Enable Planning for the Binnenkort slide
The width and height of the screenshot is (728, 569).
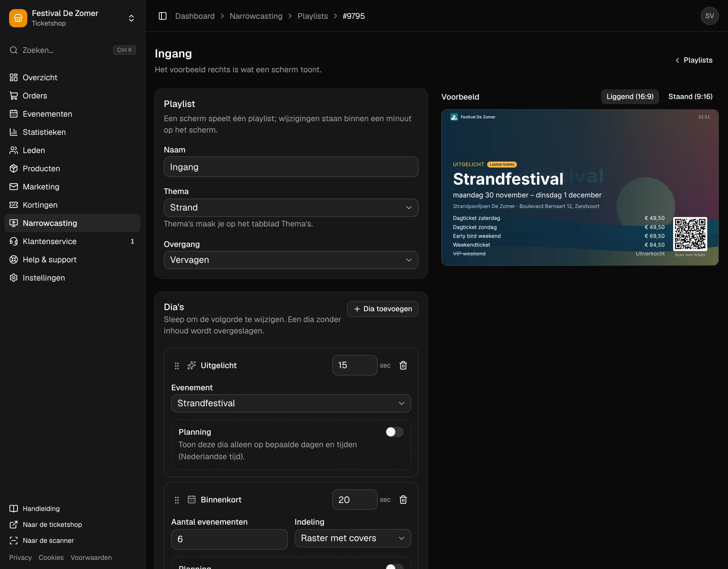point(395,567)
